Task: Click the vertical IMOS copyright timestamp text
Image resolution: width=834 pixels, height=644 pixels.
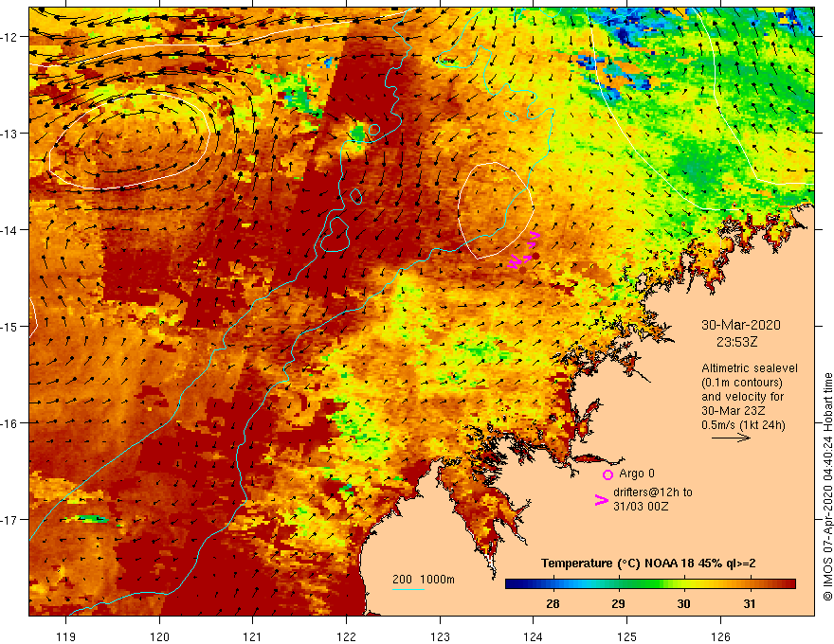Action: [827, 487]
